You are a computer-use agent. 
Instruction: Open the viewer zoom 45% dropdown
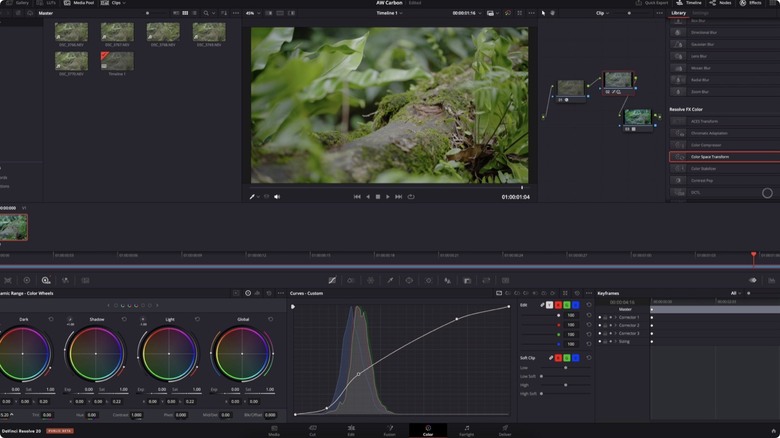(x=253, y=13)
